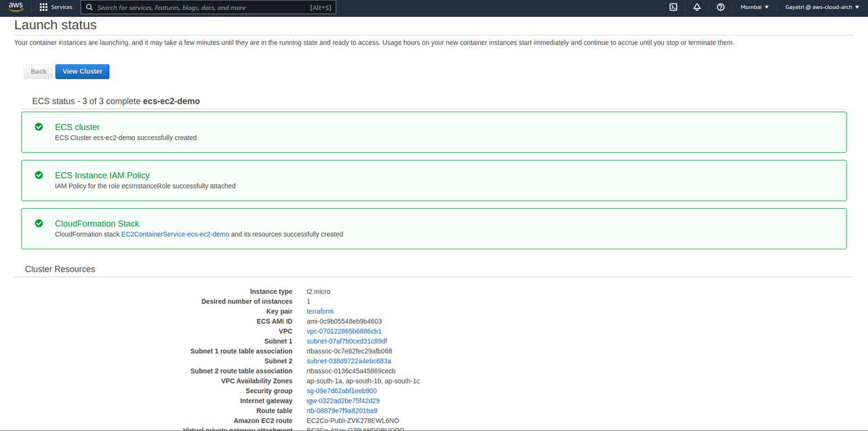The image size is (868, 431).
Task: Click the ECS cluster heading
Action: click(x=77, y=127)
